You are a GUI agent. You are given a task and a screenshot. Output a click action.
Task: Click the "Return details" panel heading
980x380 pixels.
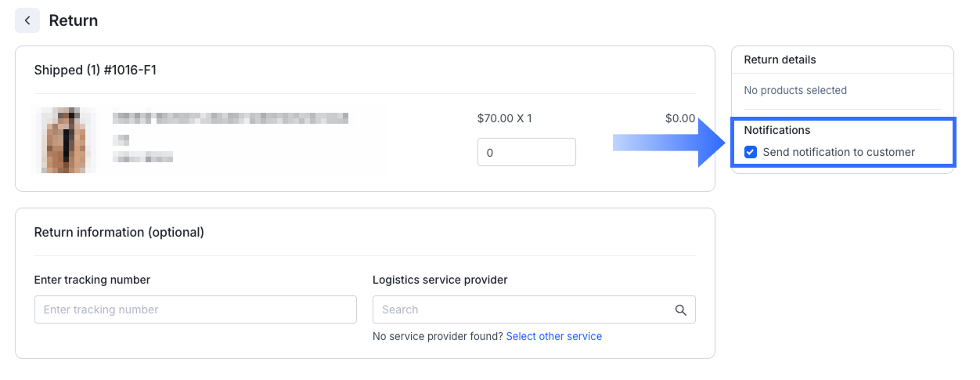tap(780, 60)
